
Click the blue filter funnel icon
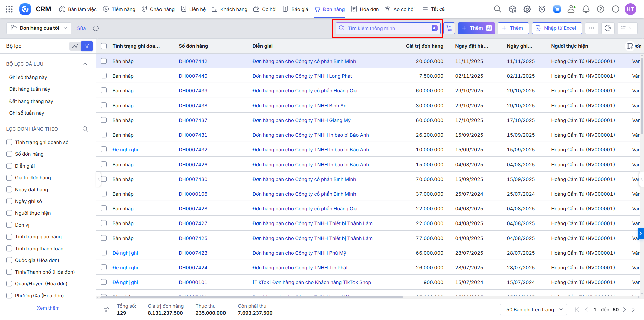[87, 46]
